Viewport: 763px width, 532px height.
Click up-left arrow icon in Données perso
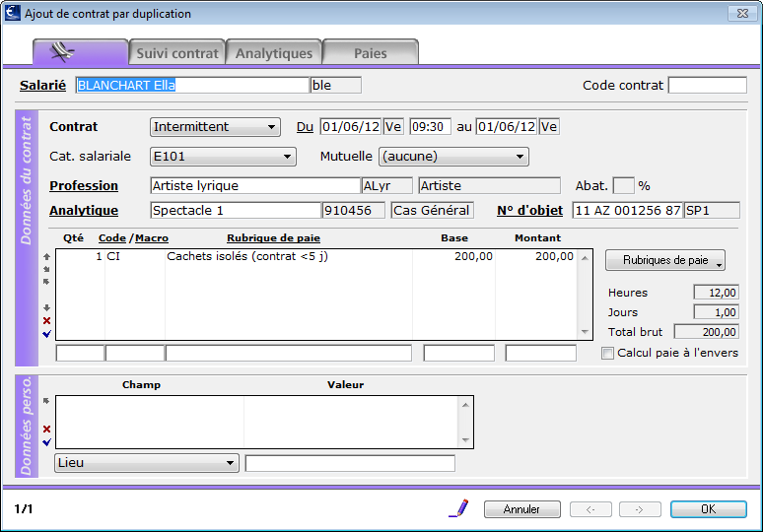pos(46,401)
